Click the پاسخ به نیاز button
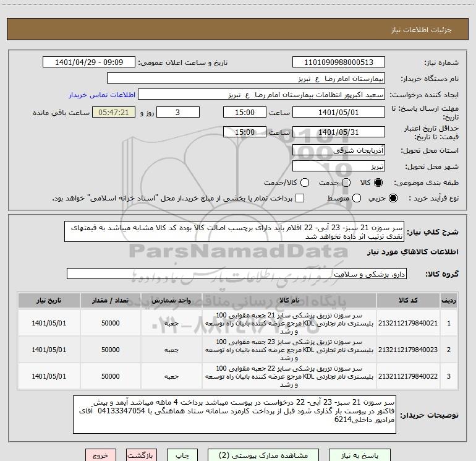The image size is (476, 461). tap(360, 455)
